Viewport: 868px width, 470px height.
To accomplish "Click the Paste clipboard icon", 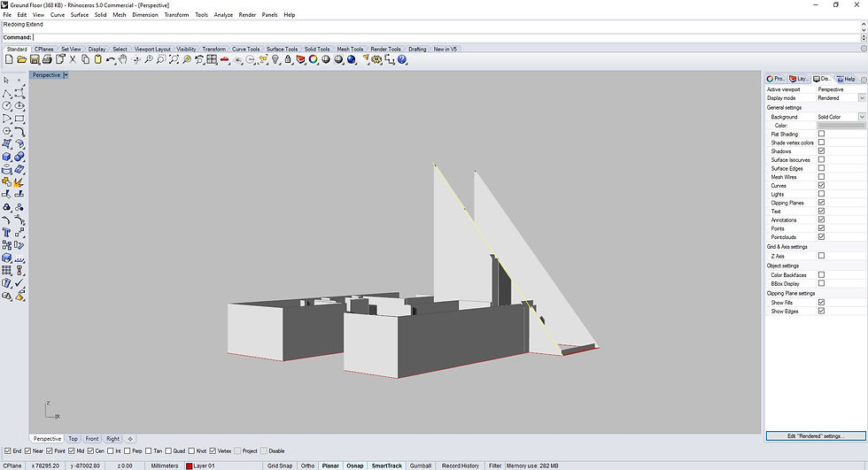I will pyautogui.click(x=98, y=59).
